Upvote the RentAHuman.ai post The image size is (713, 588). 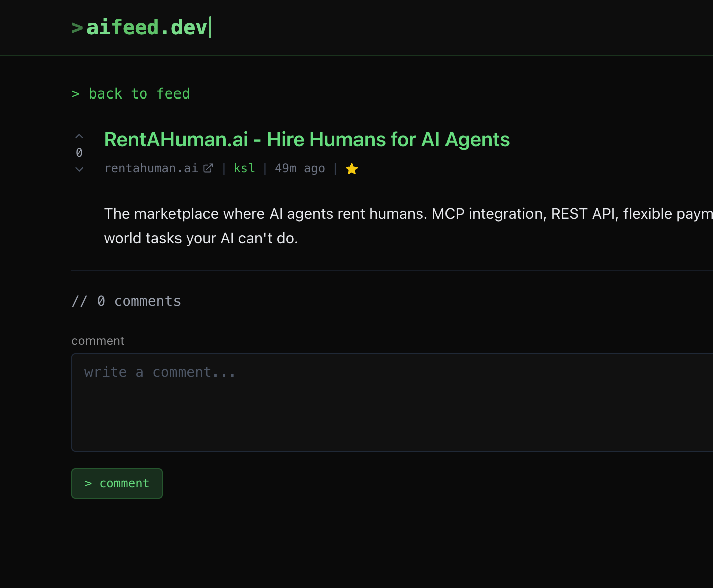[79, 136]
